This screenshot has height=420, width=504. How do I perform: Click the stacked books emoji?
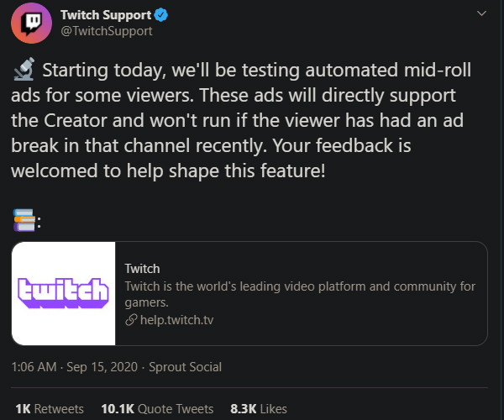[x=24, y=220]
